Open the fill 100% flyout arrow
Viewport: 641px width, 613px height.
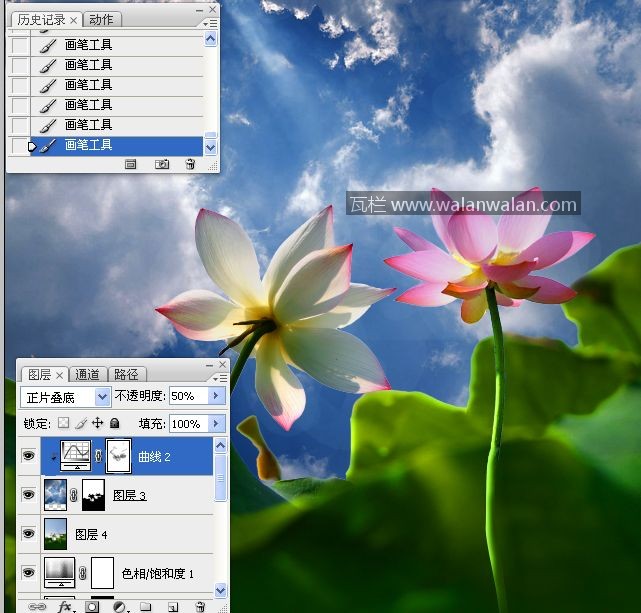216,424
